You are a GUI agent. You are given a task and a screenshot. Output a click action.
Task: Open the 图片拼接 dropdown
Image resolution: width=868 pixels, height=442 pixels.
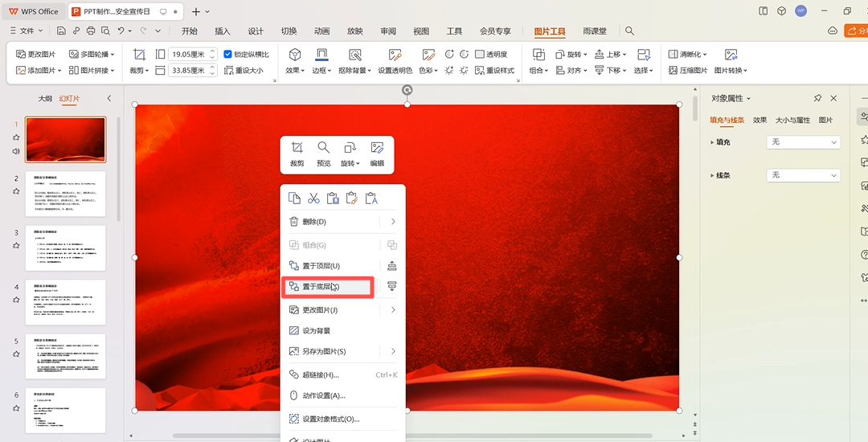pos(92,70)
